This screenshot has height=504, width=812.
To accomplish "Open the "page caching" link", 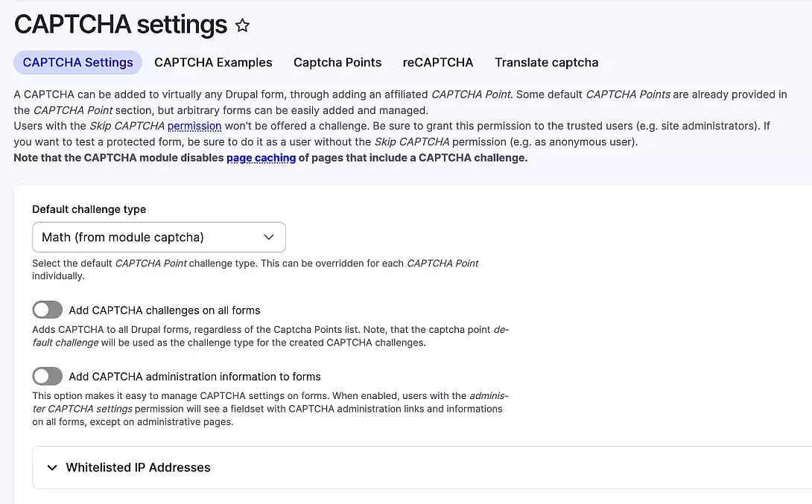I will point(261,158).
